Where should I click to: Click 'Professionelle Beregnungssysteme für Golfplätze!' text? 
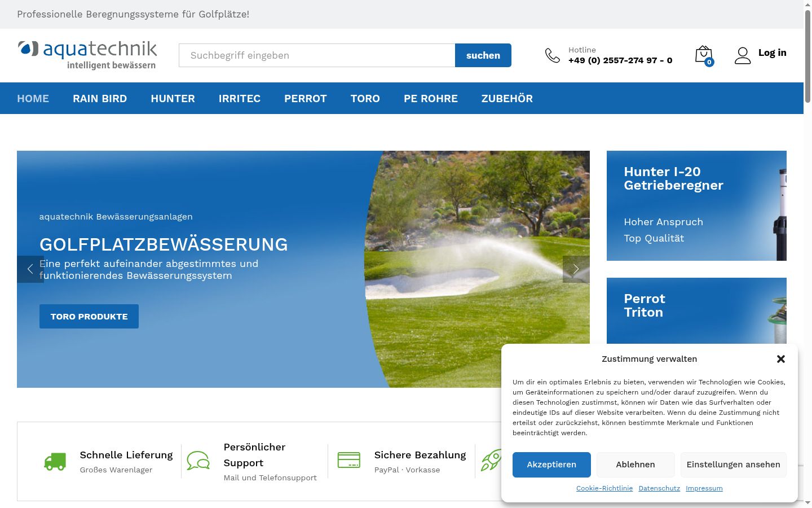coord(133,14)
